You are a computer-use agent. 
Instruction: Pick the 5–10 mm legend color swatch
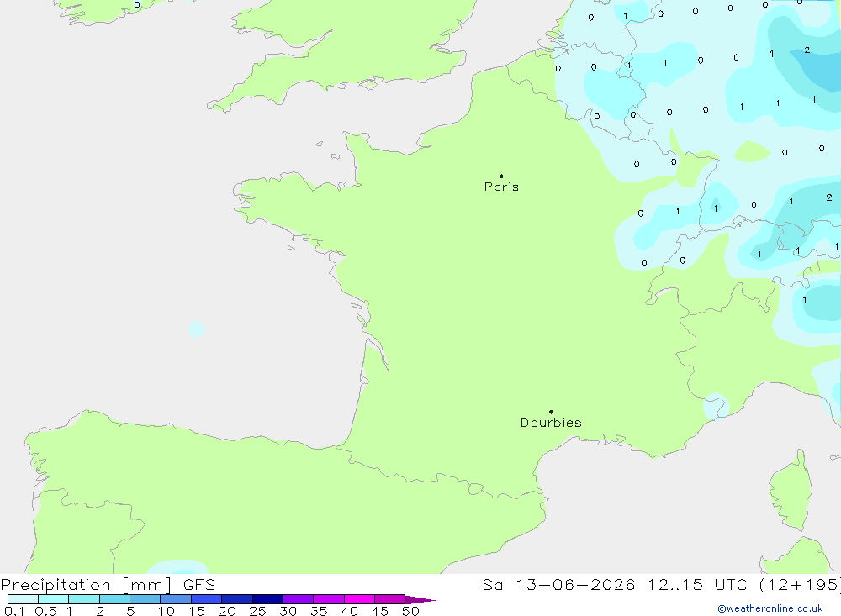pos(145,599)
